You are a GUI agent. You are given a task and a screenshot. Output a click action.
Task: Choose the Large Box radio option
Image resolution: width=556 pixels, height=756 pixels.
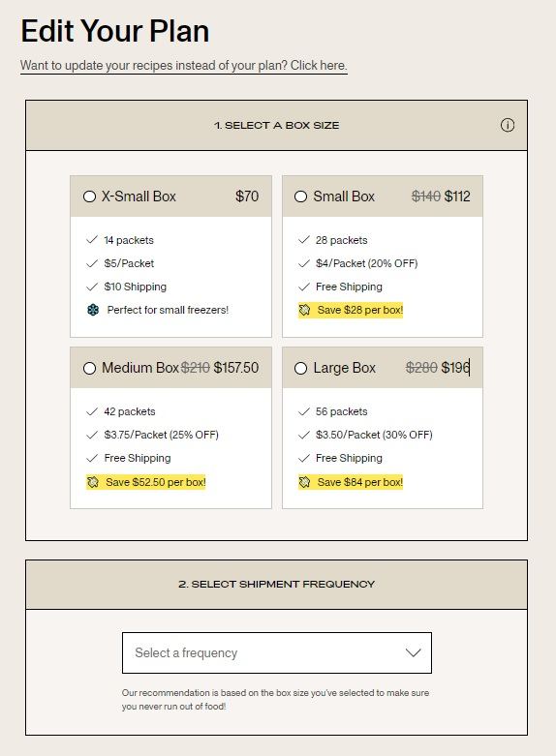pos(300,368)
